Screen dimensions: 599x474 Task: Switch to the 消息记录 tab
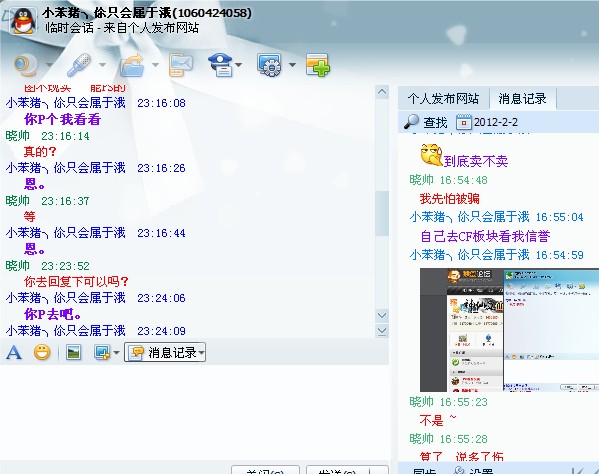click(522, 99)
